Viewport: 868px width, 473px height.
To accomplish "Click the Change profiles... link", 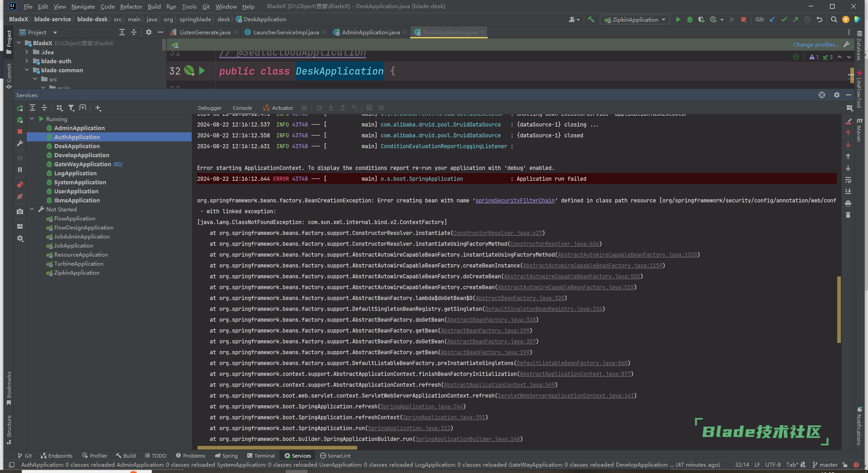I will pyautogui.click(x=816, y=45).
